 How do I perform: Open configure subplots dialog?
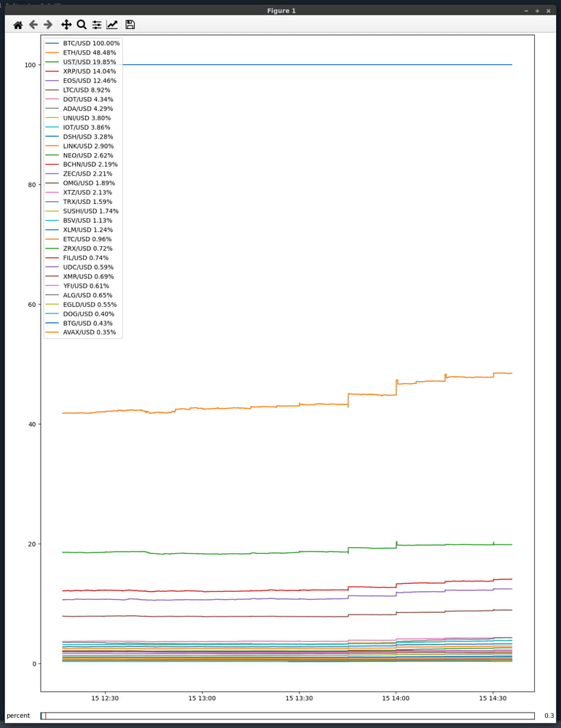coord(96,25)
